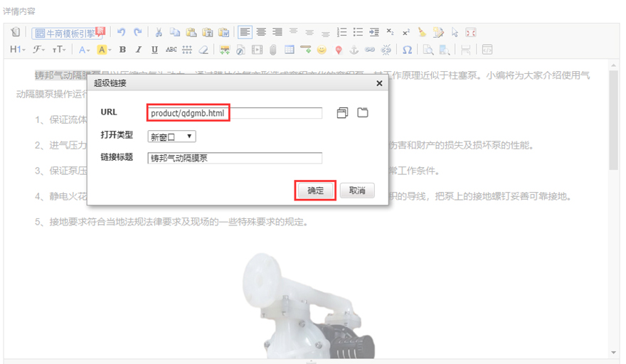
Task: Toggle superscript formatting
Action: click(x=406, y=32)
